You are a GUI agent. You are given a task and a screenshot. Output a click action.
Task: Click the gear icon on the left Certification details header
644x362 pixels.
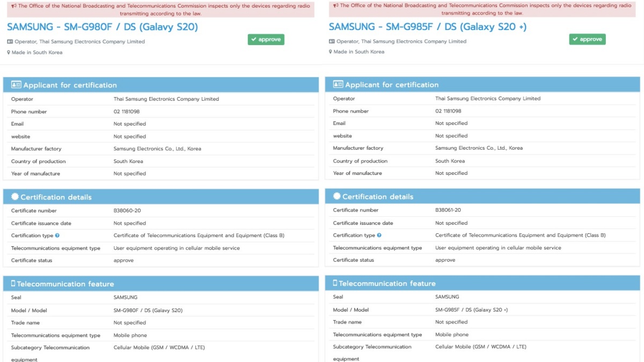(x=14, y=196)
